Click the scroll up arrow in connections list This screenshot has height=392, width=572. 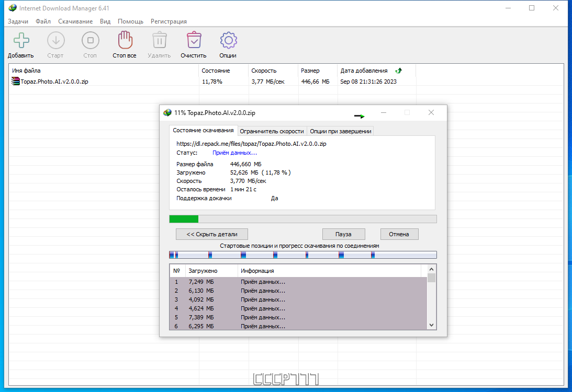tap(432, 269)
